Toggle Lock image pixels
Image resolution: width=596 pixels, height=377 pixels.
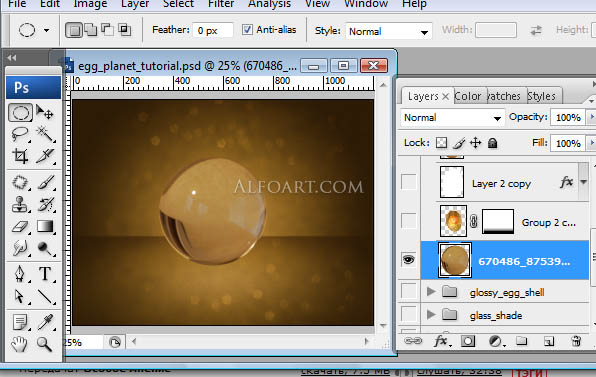tap(458, 143)
